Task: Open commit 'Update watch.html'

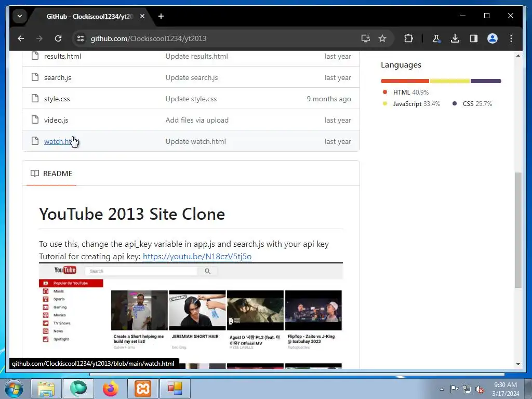Action: [195, 141]
